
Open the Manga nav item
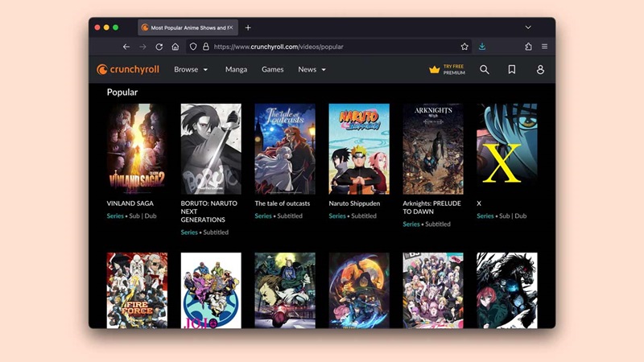(236, 70)
